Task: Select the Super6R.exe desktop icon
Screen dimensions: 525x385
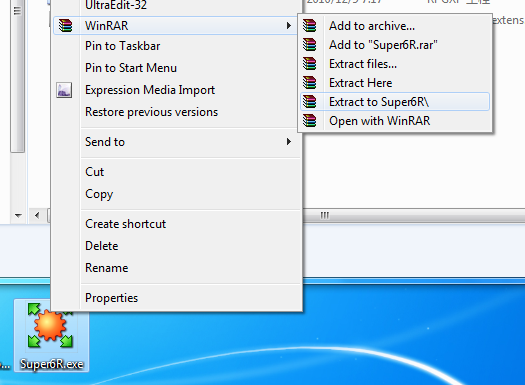Action: click(51, 335)
